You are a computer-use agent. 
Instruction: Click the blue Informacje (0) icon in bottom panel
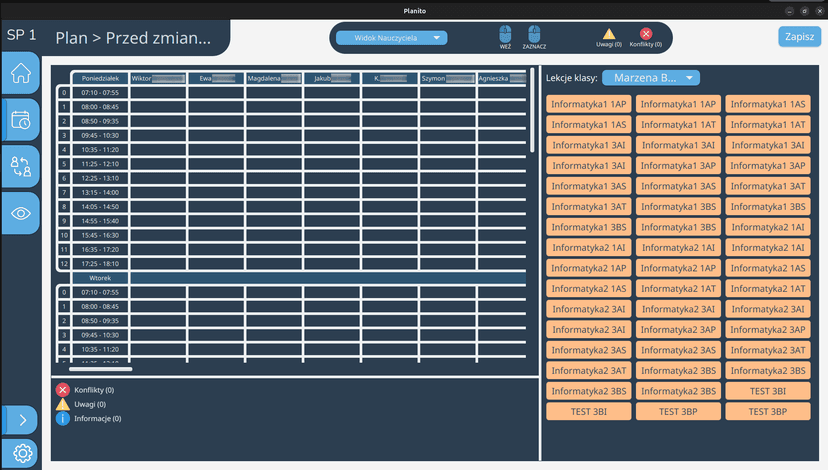[x=62, y=418]
